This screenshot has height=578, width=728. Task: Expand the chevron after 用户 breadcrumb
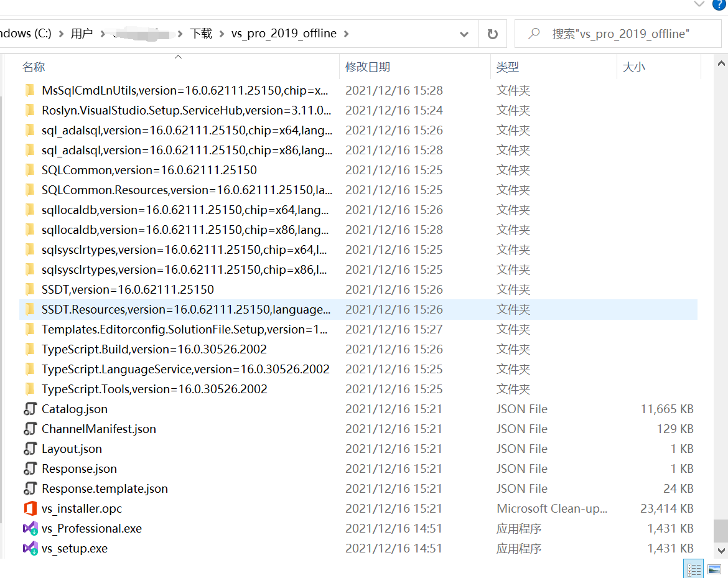[x=103, y=34]
